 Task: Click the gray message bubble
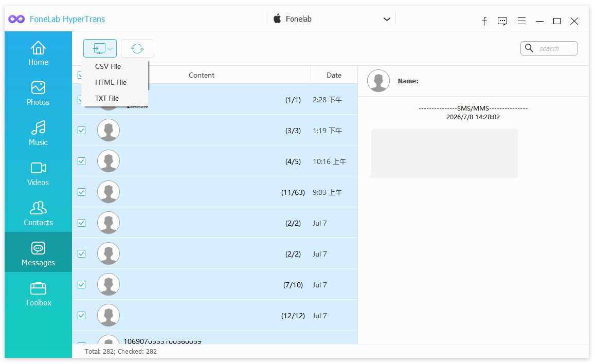pos(444,153)
